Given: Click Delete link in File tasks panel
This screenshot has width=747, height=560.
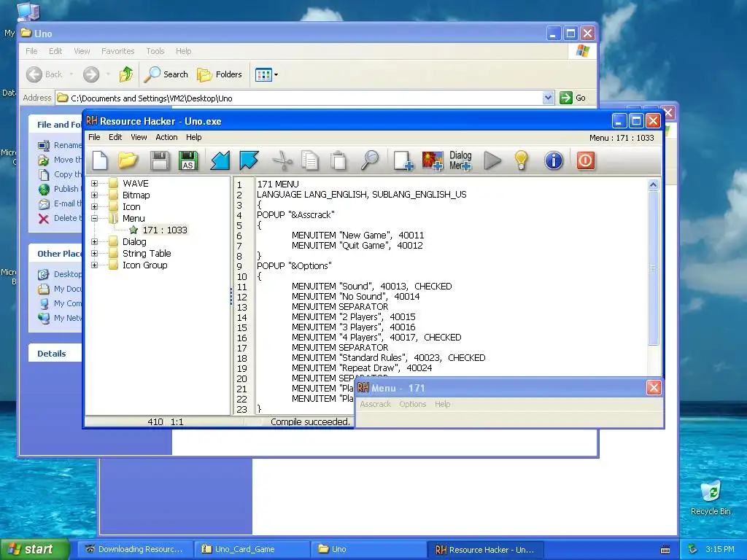Looking at the screenshot, I should point(60,218).
